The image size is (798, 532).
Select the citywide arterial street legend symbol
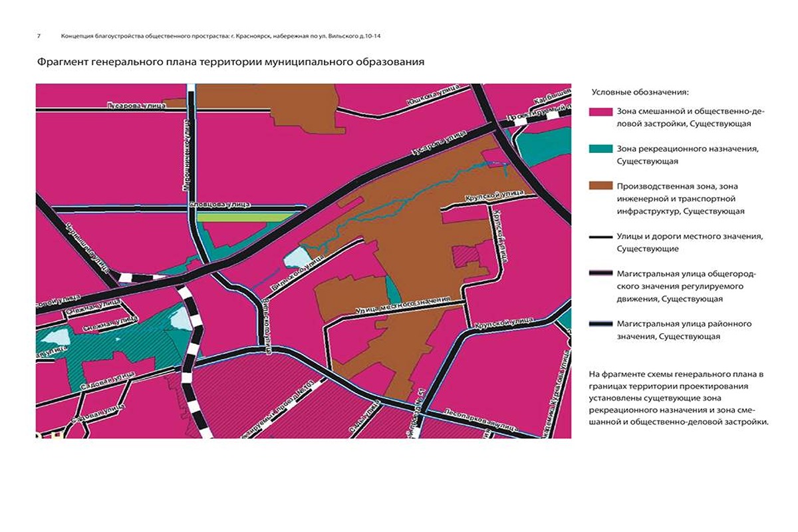pos(602,274)
